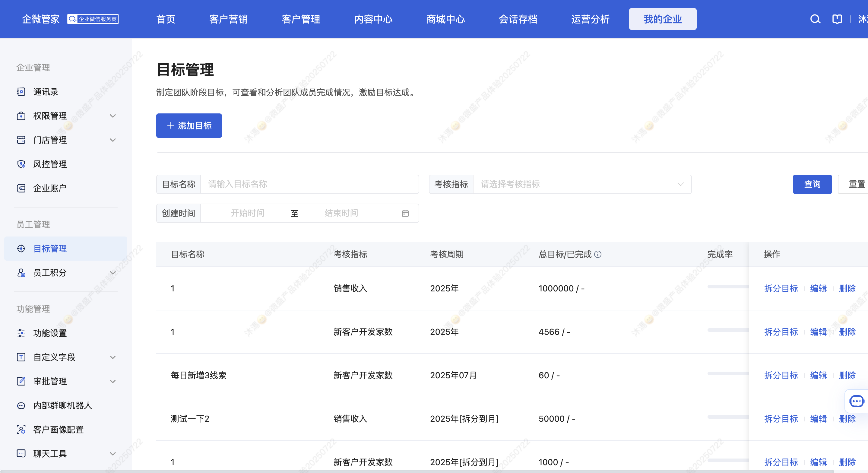This screenshot has width=868, height=473.
Task: Click the 开始时间 date input
Action: point(248,213)
